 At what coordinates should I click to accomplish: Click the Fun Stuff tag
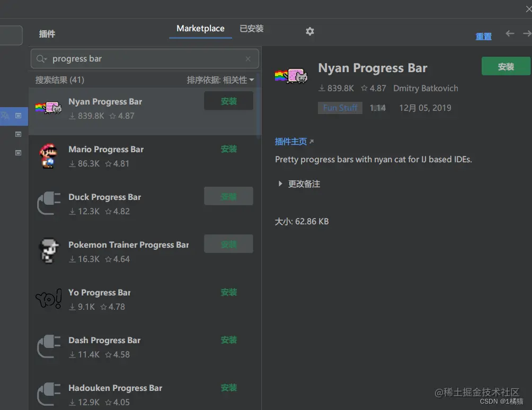point(340,108)
